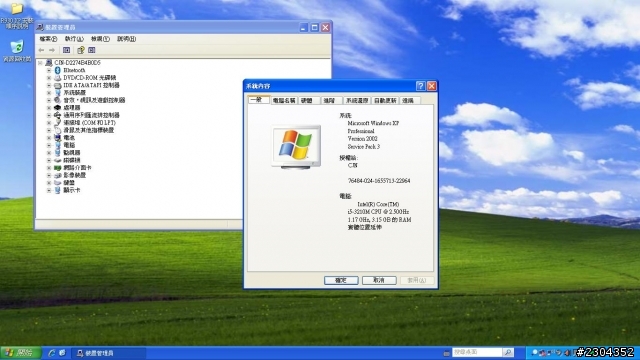Click the 影像裝置 imaging device icon
This screenshot has height=360, width=640.
[58, 175]
